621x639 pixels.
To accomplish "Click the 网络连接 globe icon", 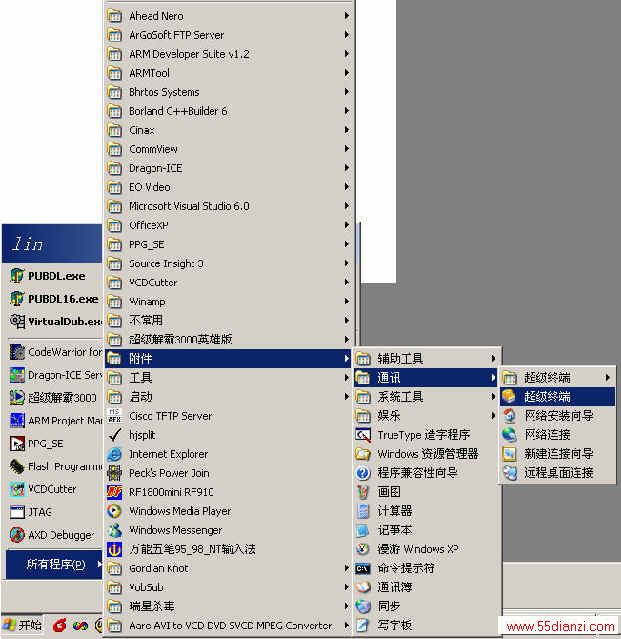I will click(x=509, y=435).
